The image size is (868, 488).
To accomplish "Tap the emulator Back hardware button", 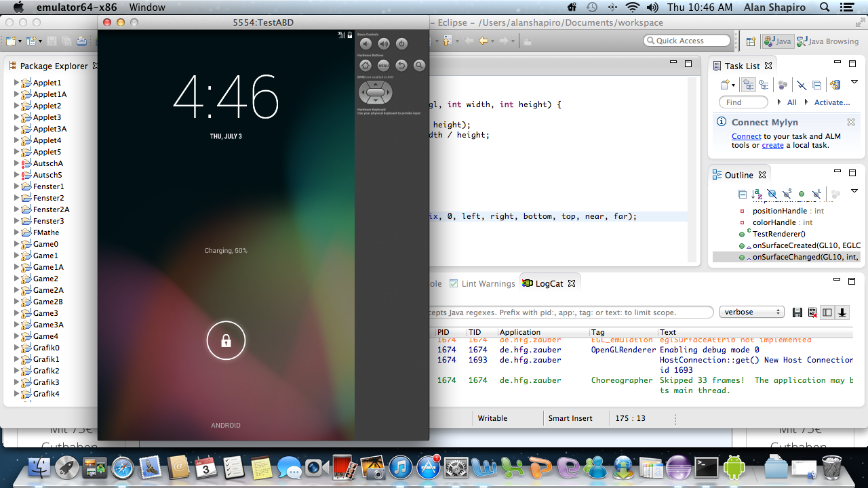I will [401, 66].
